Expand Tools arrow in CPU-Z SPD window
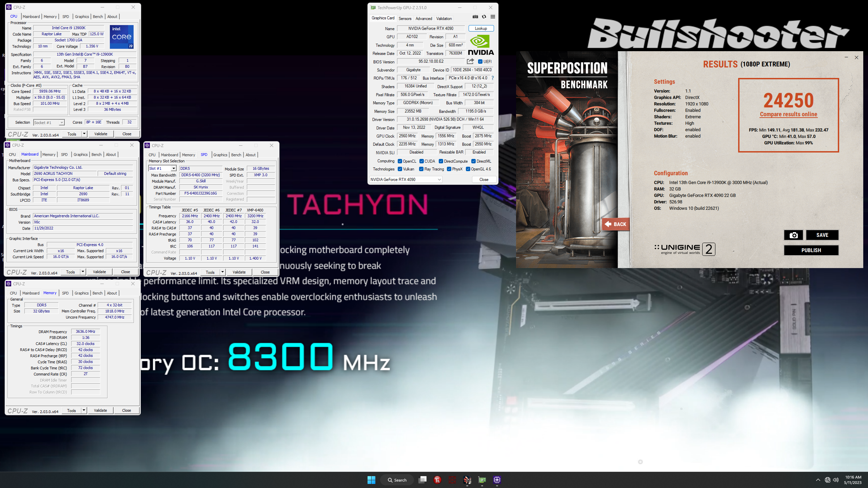The width and height of the screenshot is (868, 488). pyautogui.click(x=222, y=272)
